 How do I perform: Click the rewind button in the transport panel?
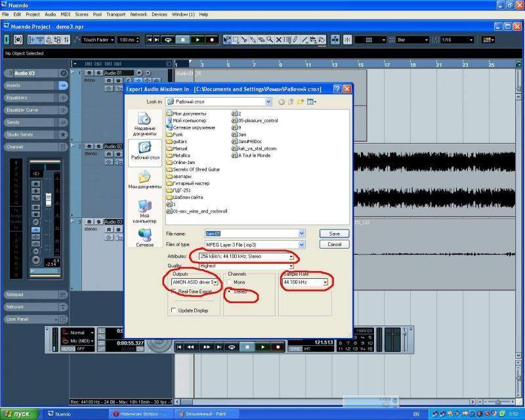(190, 346)
